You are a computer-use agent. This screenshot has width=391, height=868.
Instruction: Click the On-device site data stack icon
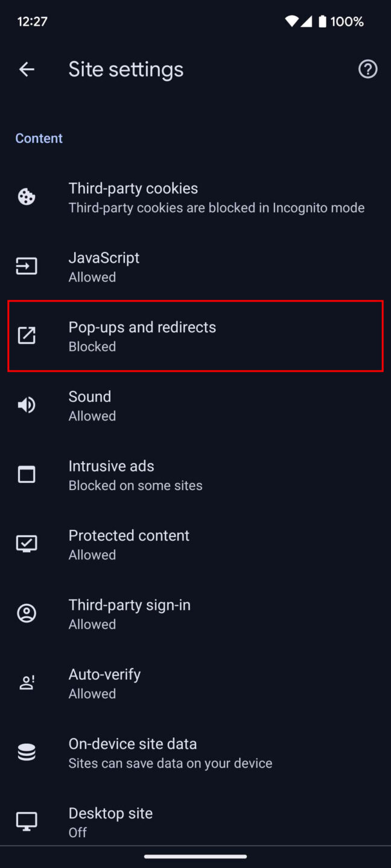(27, 752)
